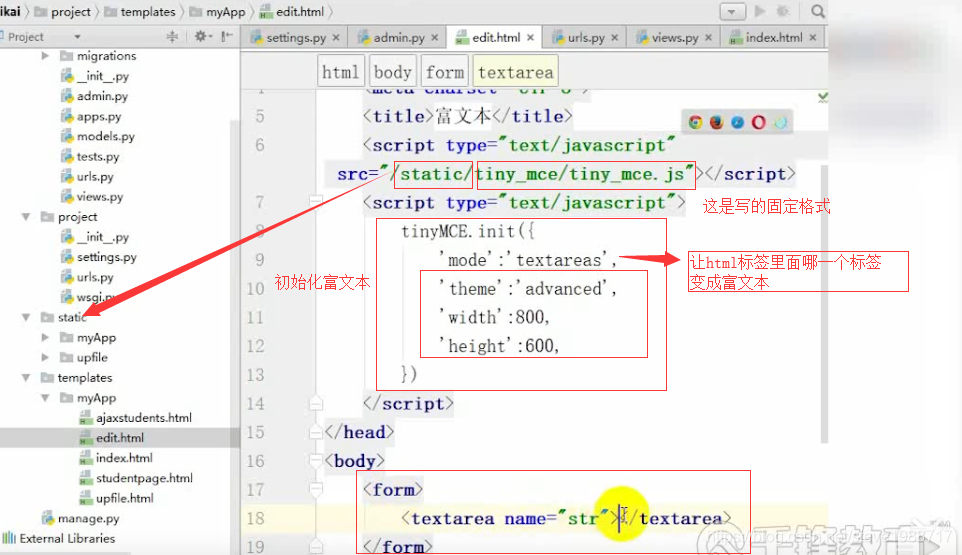
Task: Click project breadcrumb in navigation bar
Action: click(x=71, y=12)
